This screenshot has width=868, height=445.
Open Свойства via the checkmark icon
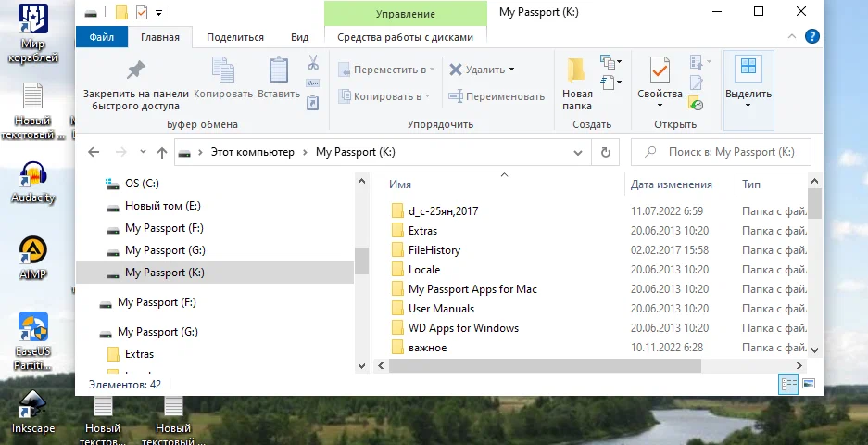[660, 70]
